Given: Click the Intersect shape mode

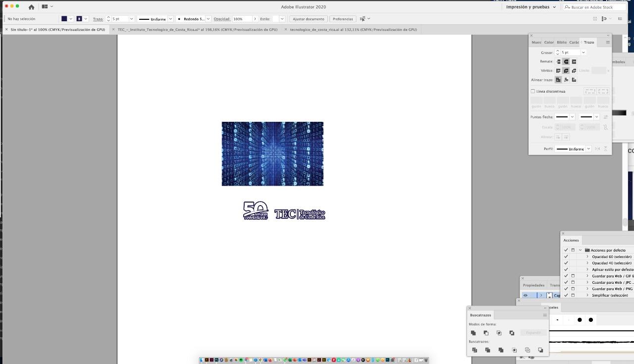Looking at the screenshot, I should pos(499,333).
